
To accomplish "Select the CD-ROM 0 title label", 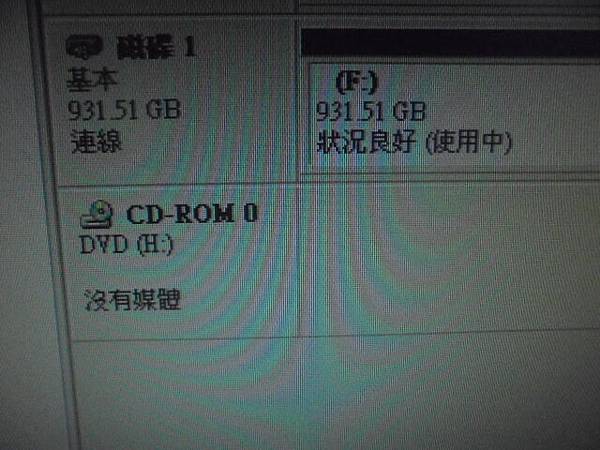I will tap(192, 213).
